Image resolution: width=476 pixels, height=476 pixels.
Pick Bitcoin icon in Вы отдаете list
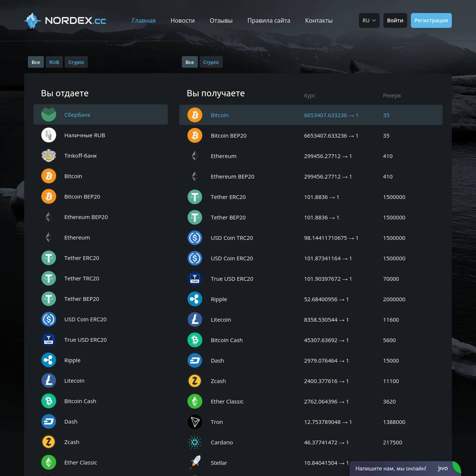[x=49, y=176]
